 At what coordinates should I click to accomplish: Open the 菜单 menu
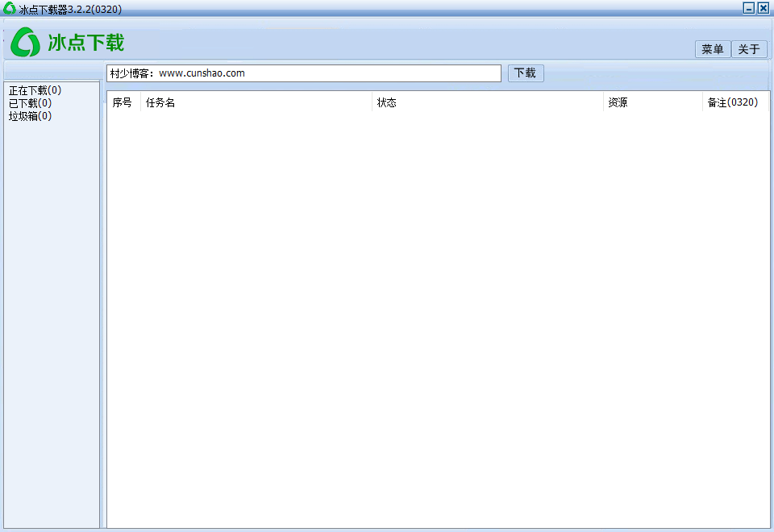pos(713,49)
